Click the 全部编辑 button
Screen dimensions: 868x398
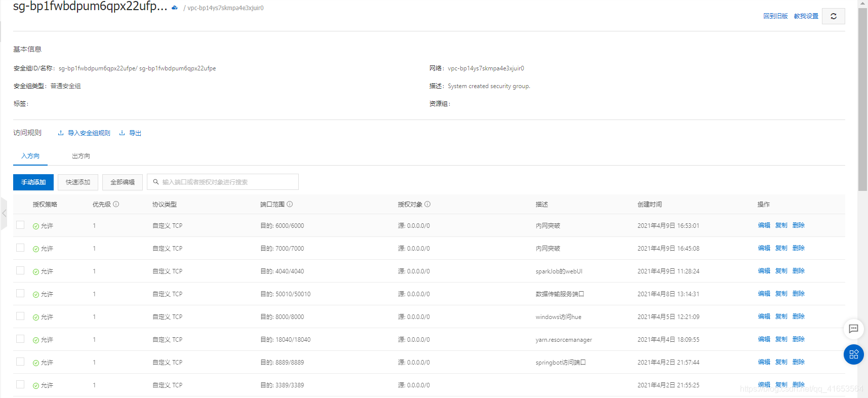pyautogui.click(x=123, y=182)
